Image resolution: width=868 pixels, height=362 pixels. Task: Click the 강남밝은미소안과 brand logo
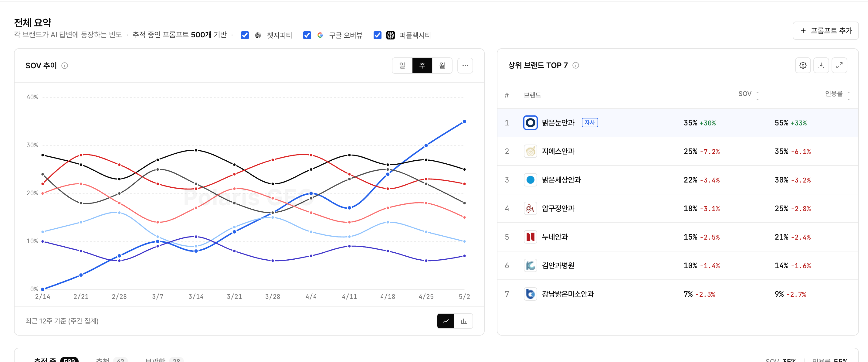(x=530, y=294)
